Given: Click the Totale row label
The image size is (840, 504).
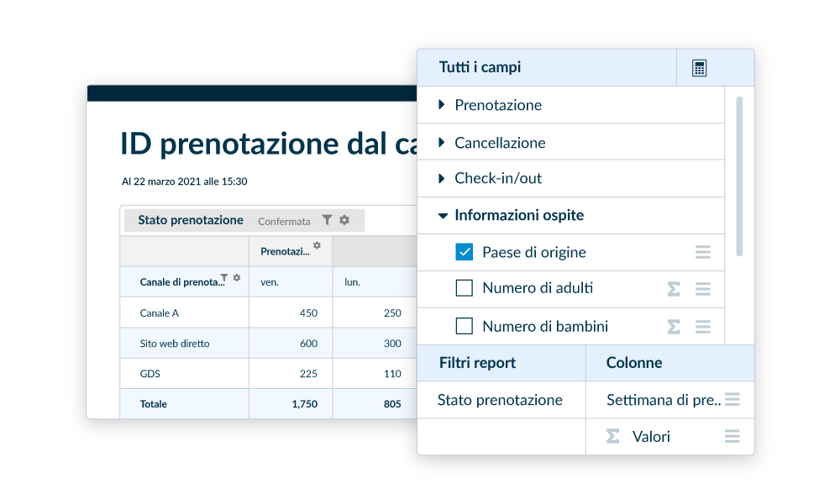Looking at the screenshot, I should click(x=153, y=404).
